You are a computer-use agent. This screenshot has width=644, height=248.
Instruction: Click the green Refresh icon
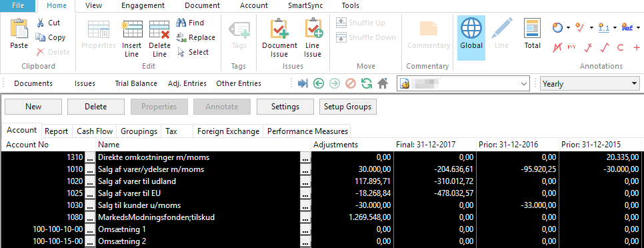(x=367, y=84)
